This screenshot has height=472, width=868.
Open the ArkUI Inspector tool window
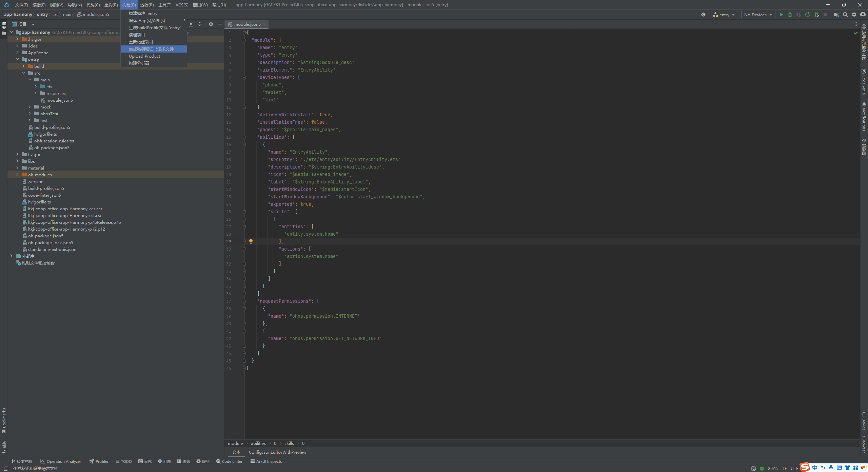267,461
